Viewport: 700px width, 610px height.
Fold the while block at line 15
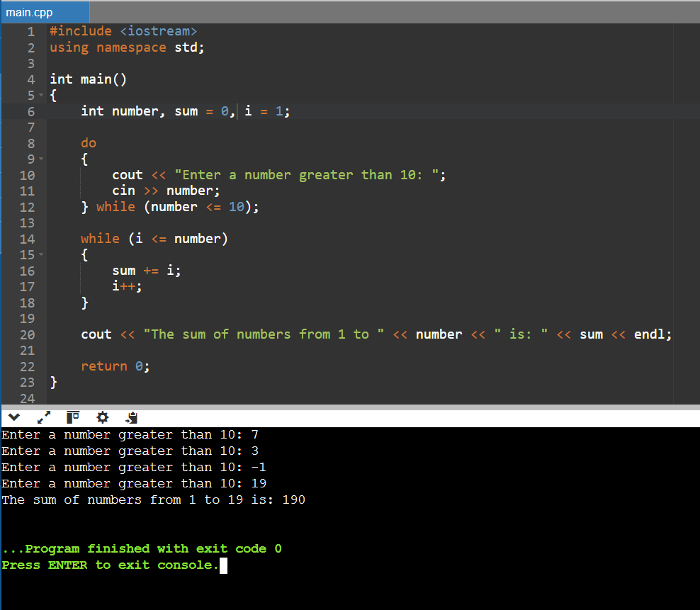[41, 255]
